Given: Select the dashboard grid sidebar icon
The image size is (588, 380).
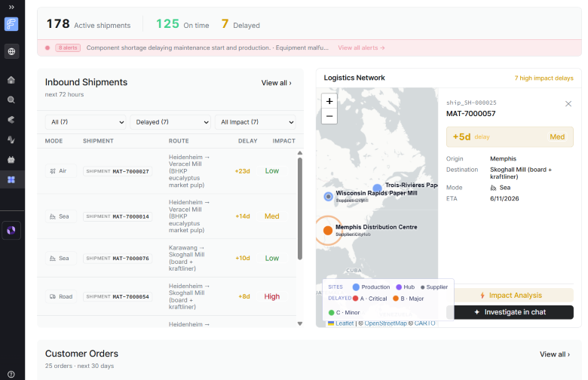Looking at the screenshot, I should point(11,179).
